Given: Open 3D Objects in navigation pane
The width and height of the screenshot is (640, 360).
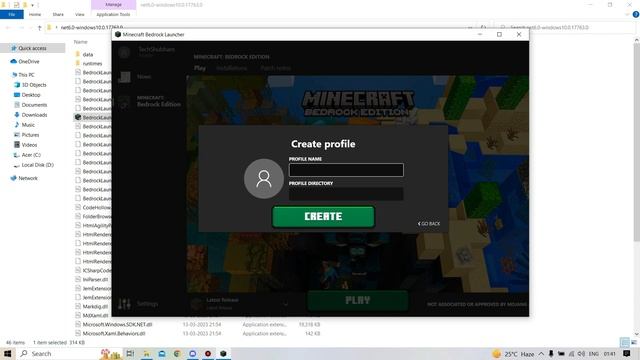Looking at the screenshot, I should pos(34,85).
